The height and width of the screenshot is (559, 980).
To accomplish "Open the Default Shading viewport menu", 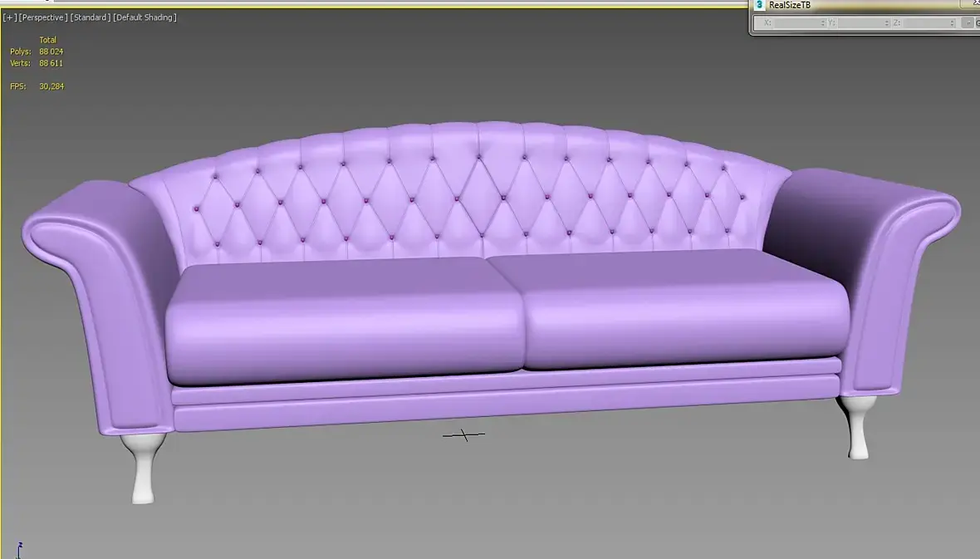I will tap(145, 17).
